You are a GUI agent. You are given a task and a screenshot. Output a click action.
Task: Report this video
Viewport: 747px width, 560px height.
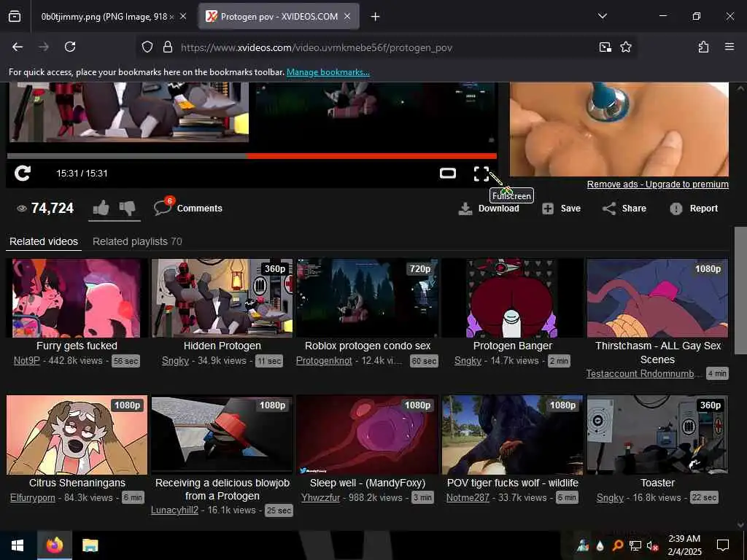tap(694, 209)
